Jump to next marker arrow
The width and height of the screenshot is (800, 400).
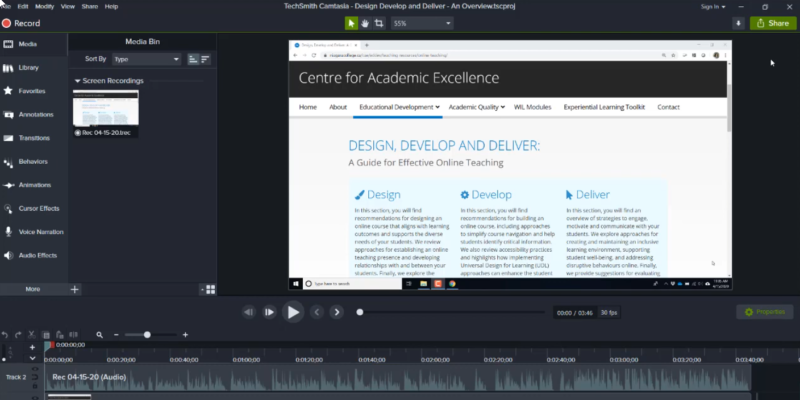click(336, 312)
